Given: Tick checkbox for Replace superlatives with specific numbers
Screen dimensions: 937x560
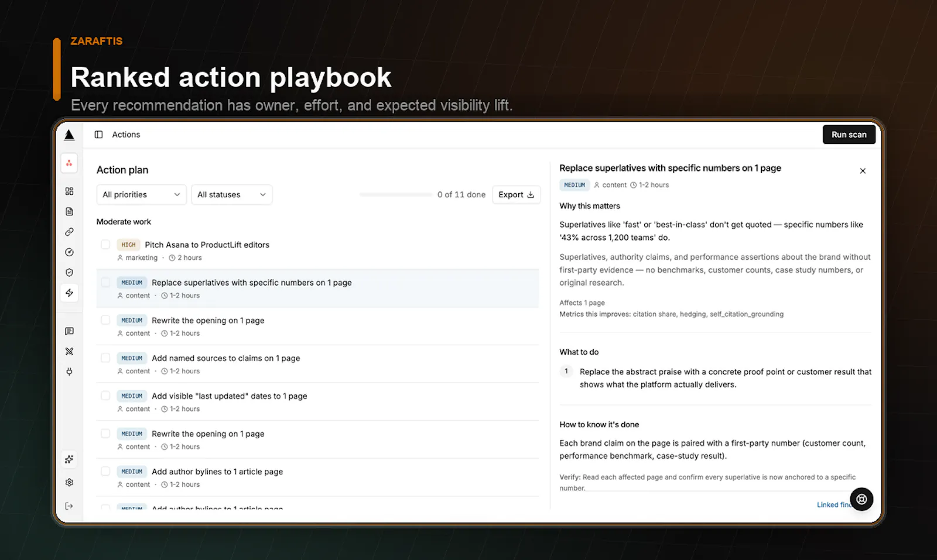Looking at the screenshot, I should click(105, 282).
